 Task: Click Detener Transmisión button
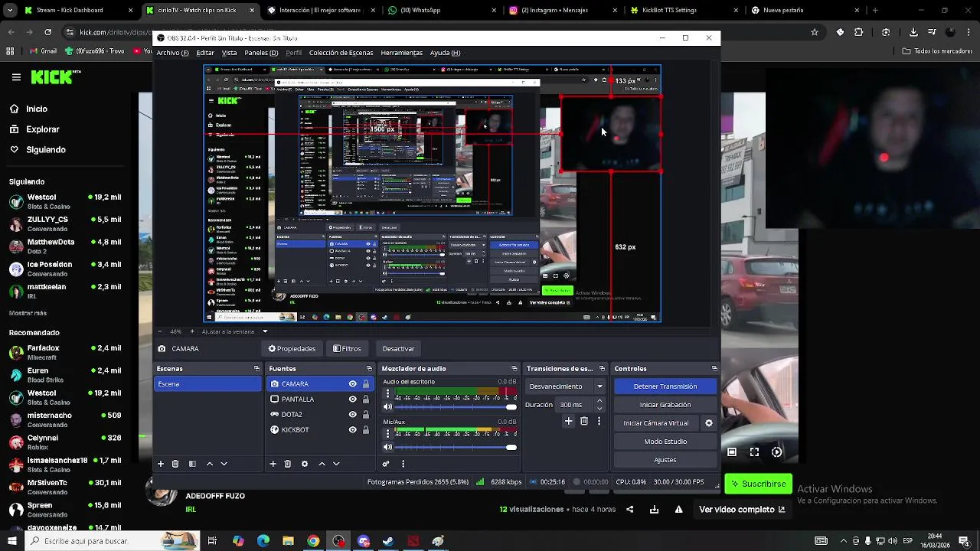click(x=665, y=386)
